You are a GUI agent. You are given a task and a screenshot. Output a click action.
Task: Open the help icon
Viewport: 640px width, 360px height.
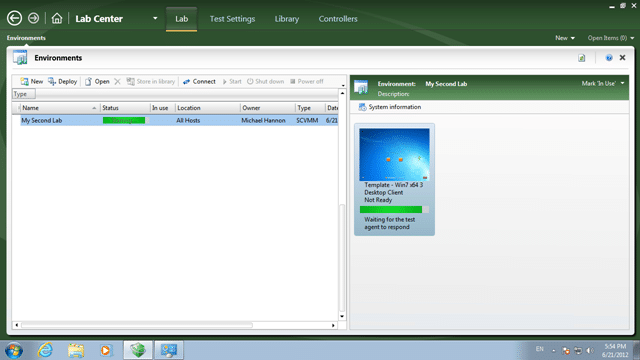[x=609, y=58]
